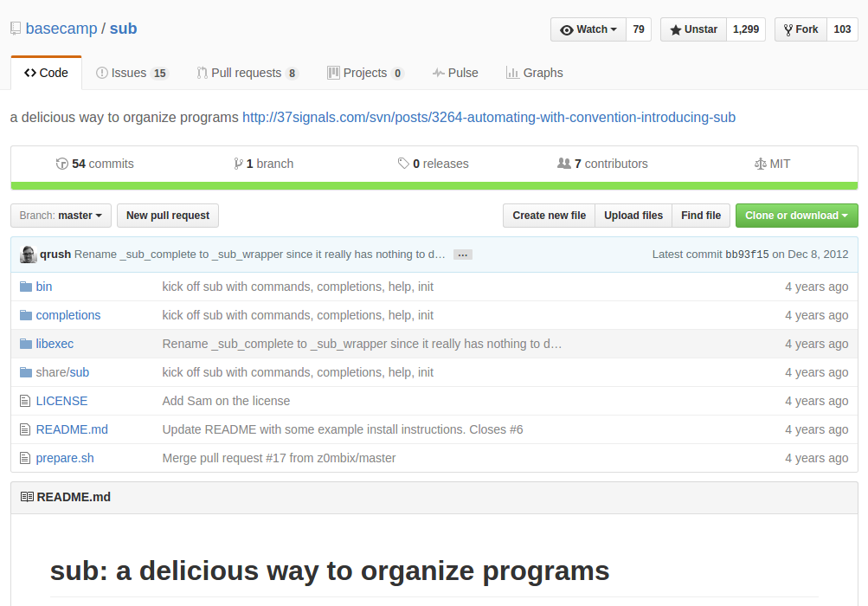Open 'Update README with some example' commit message
This screenshot has width=868, height=606.
pyautogui.click(x=343, y=429)
